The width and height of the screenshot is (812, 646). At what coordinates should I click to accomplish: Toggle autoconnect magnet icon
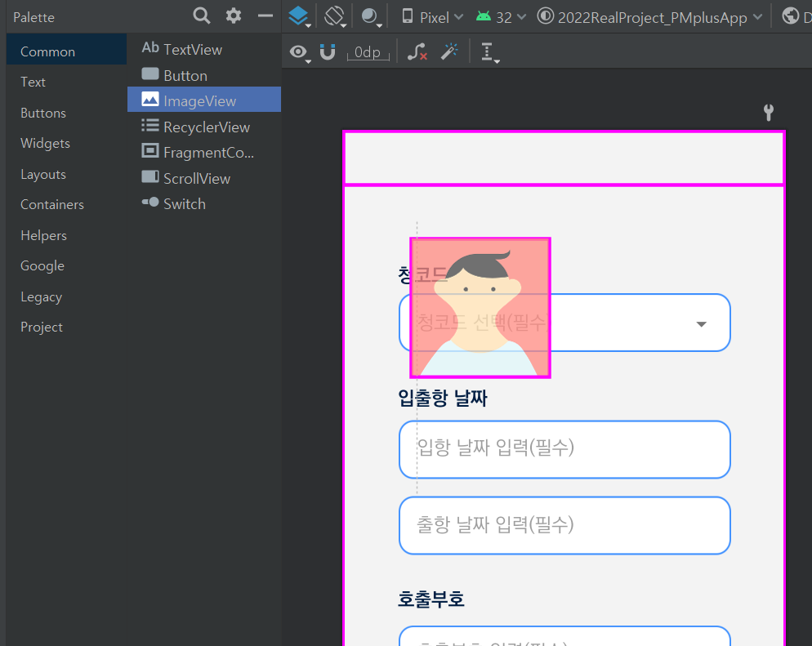[x=328, y=51]
